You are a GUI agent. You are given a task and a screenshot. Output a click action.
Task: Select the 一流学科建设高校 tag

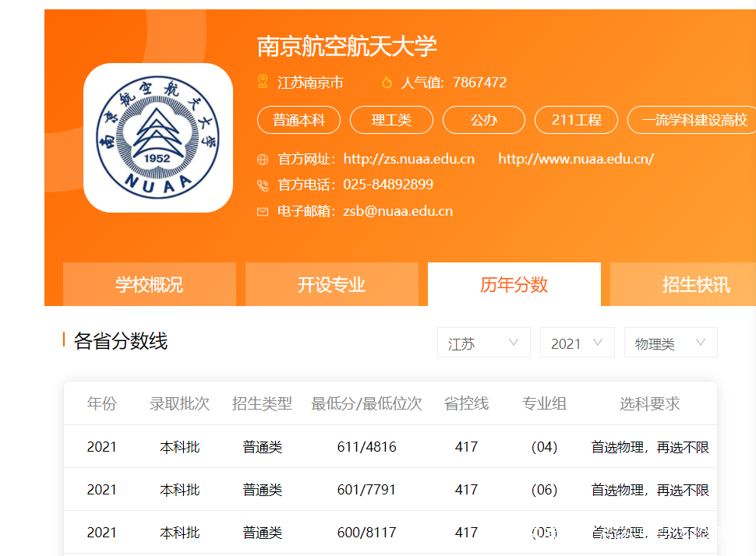[694, 120]
